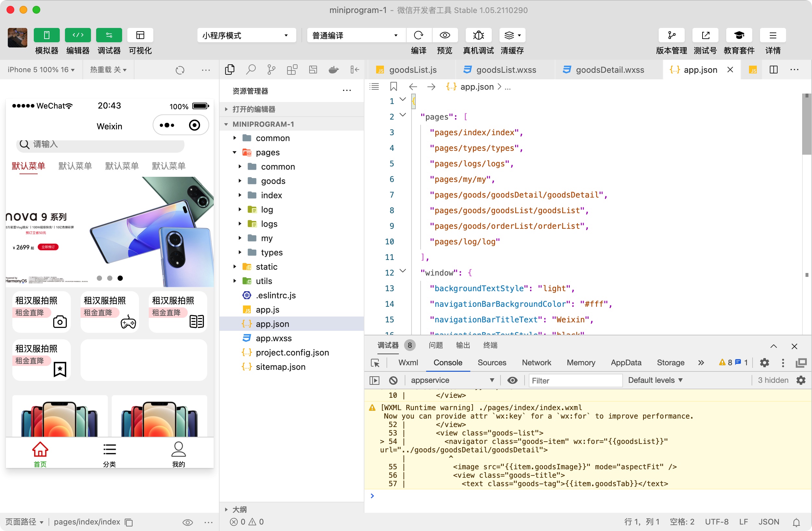Open the Default levels dropdown
The width and height of the screenshot is (812, 531).
click(x=655, y=380)
